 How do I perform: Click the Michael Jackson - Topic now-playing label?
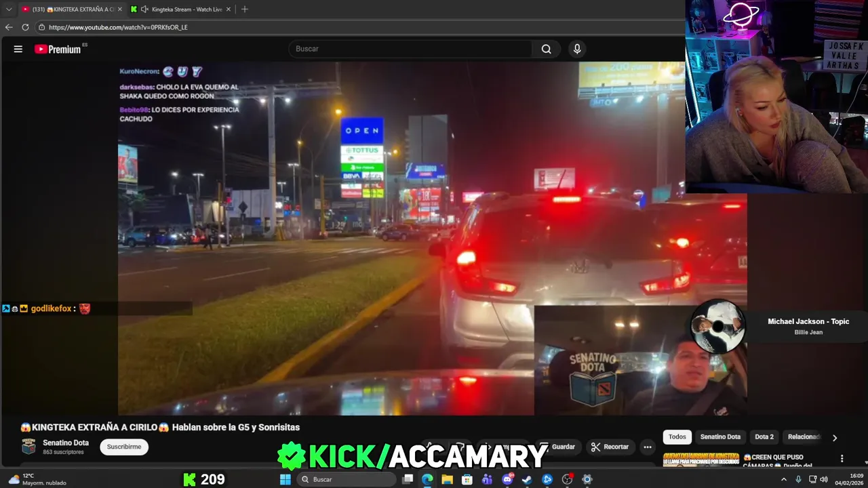[808, 321]
